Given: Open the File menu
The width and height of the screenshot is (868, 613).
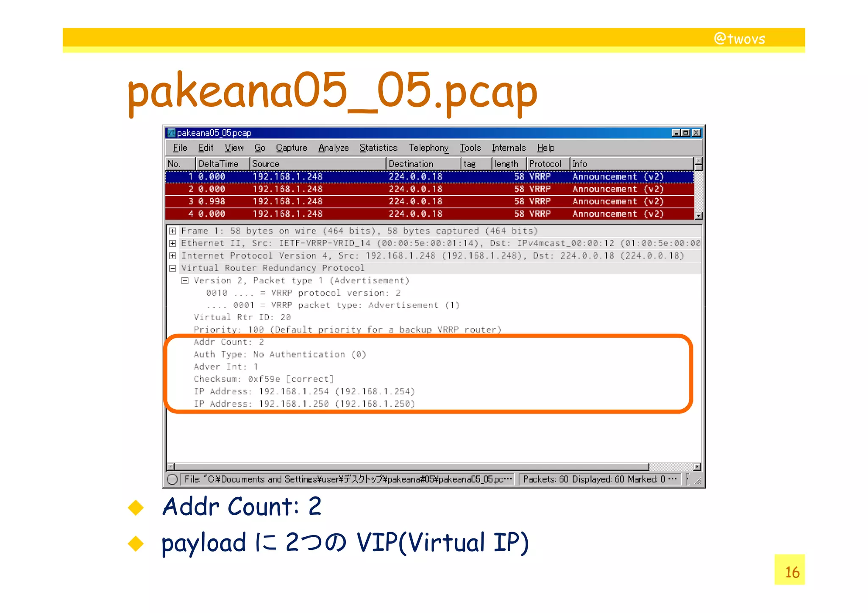Looking at the screenshot, I should (180, 147).
